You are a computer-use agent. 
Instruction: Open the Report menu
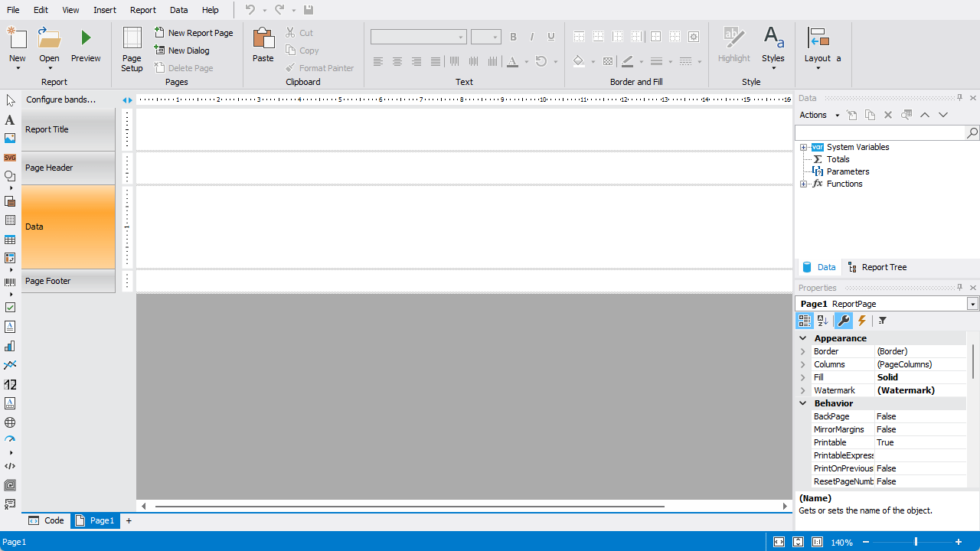143,10
